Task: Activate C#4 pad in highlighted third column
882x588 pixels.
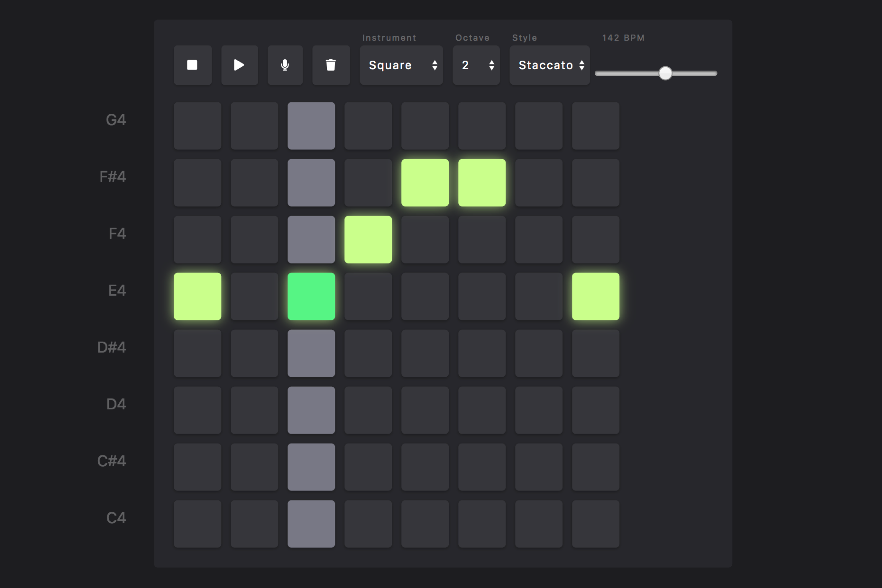Action: tap(311, 467)
